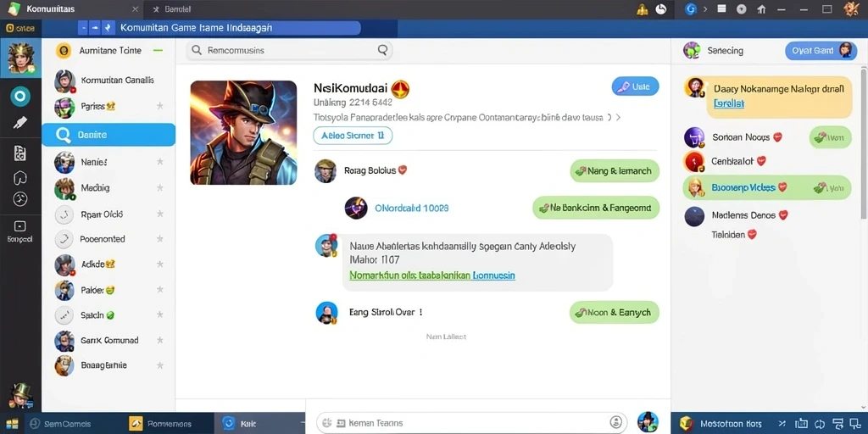Click the blue G icon in title bar
868x434 pixels.
pos(690,8)
